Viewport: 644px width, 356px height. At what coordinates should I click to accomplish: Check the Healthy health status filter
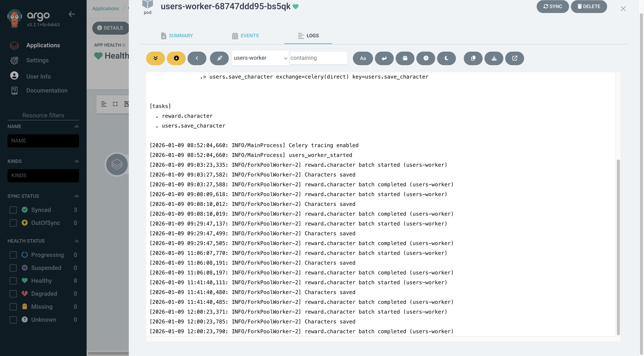(13, 281)
